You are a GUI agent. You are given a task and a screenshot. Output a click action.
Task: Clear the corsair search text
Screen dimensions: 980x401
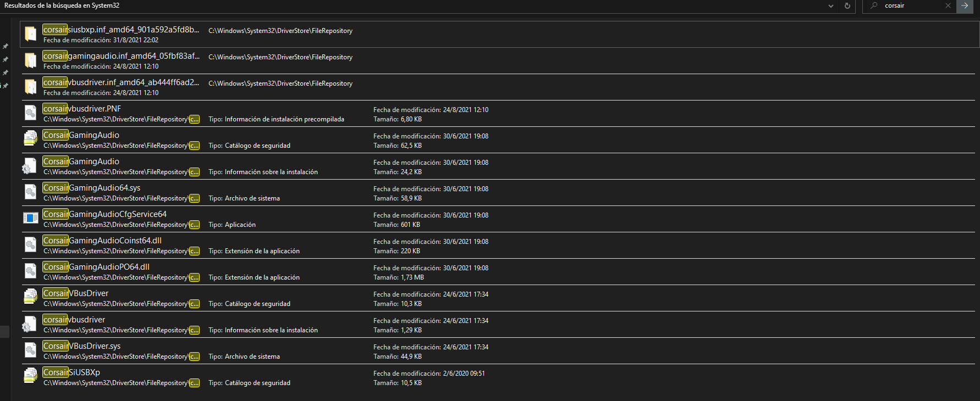point(948,5)
